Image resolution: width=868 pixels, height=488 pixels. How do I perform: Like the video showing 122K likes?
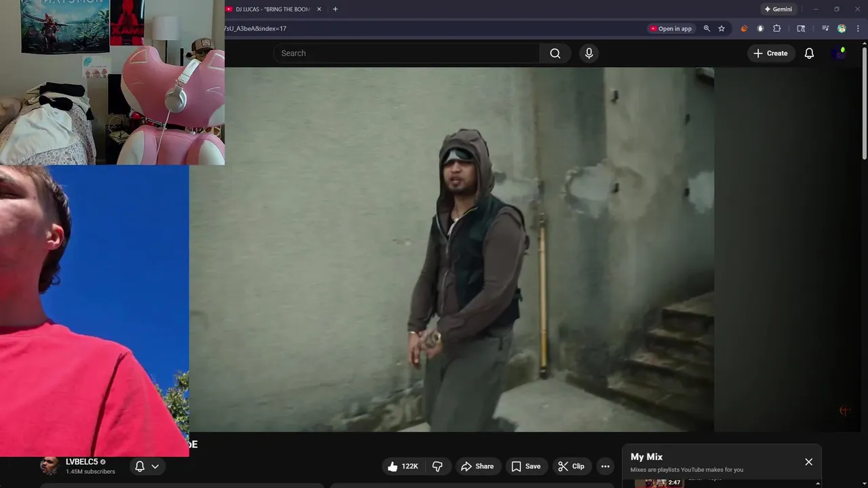pyautogui.click(x=403, y=466)
